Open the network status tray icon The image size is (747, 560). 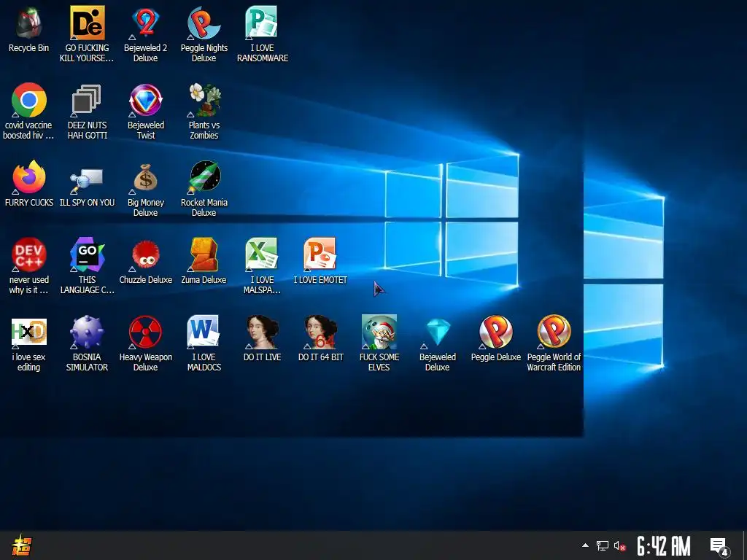point(603,545)
